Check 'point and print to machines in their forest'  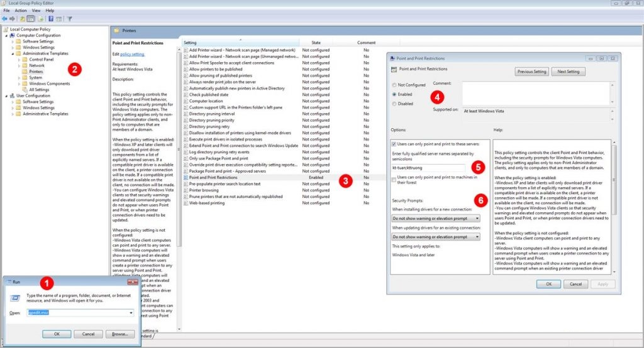point(393,178)
